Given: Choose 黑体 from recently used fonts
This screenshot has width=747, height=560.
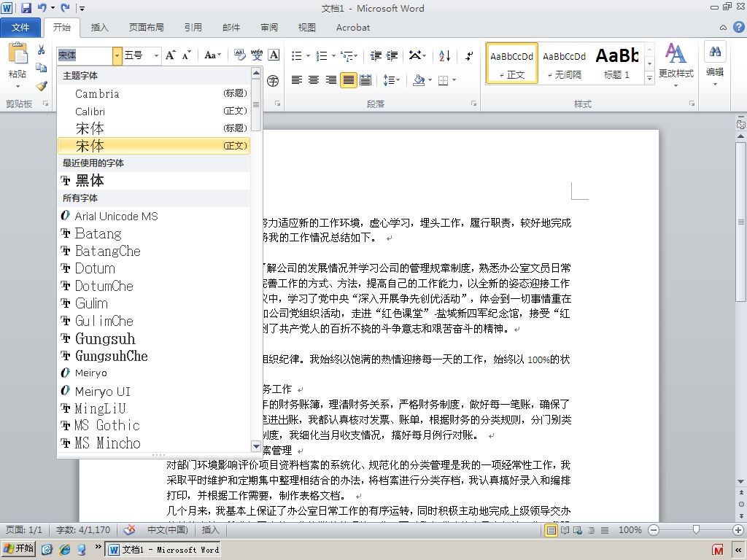Looking at the screenshot, I should tap(154, 181).
